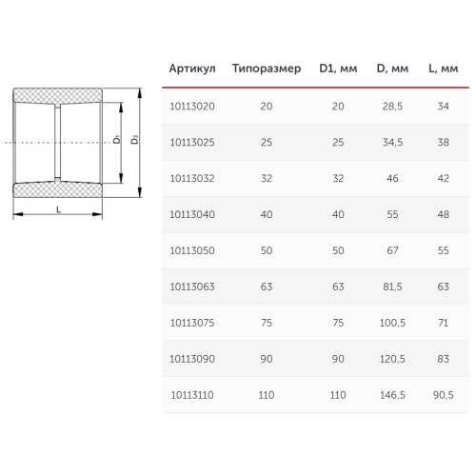
Task: Click the D1, мм column header
Action: (x=338, y=69)
